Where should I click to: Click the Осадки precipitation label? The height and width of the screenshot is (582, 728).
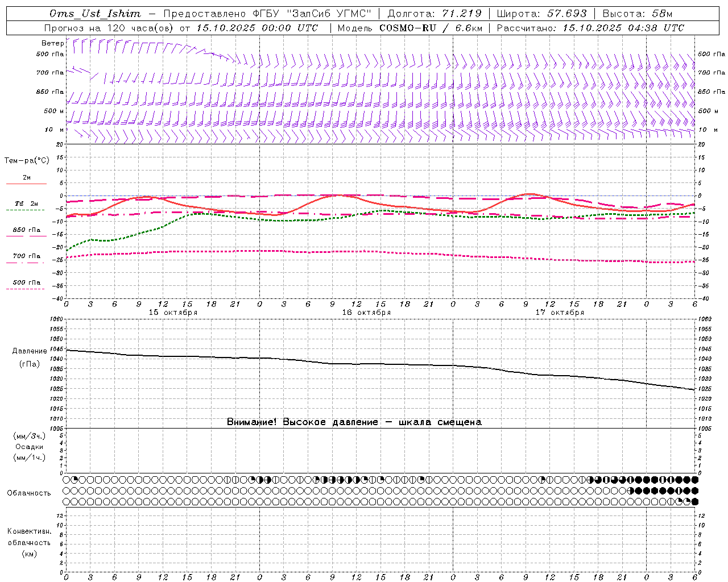(x=30, y=447)
